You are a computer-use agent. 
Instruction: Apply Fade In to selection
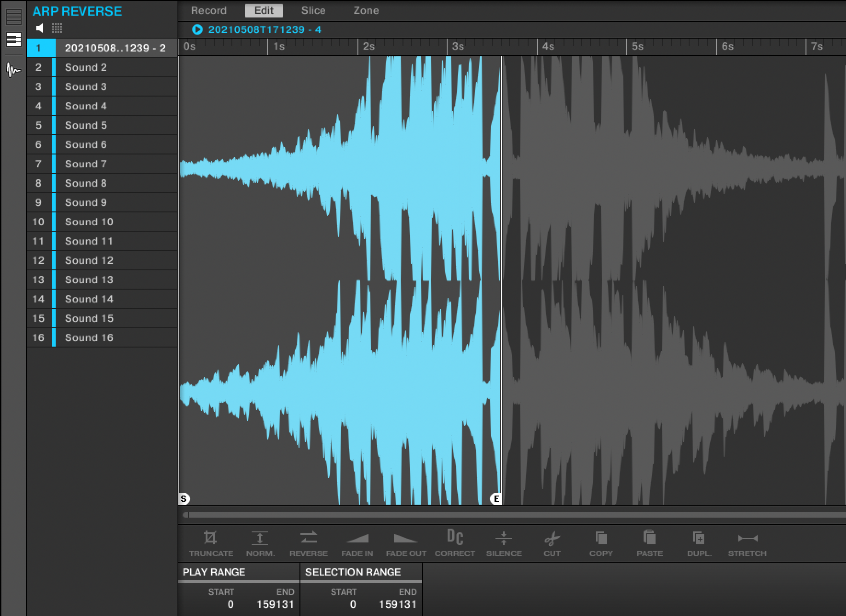357,538
